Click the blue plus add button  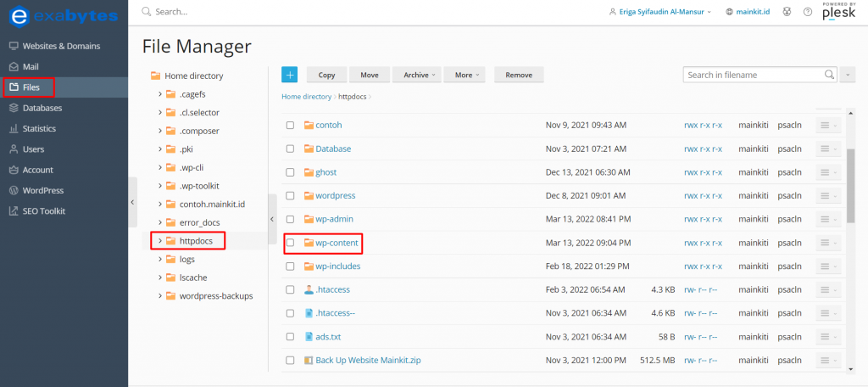tap(290, 75)
